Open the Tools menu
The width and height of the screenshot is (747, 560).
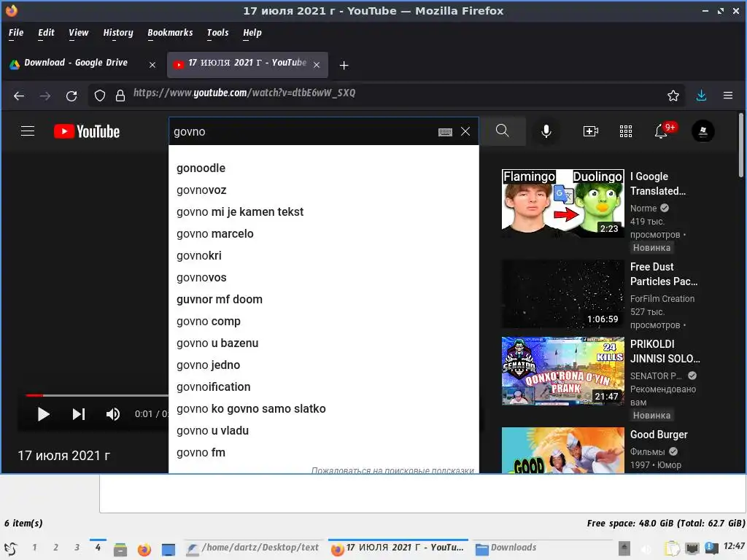[x=217, y=33]
